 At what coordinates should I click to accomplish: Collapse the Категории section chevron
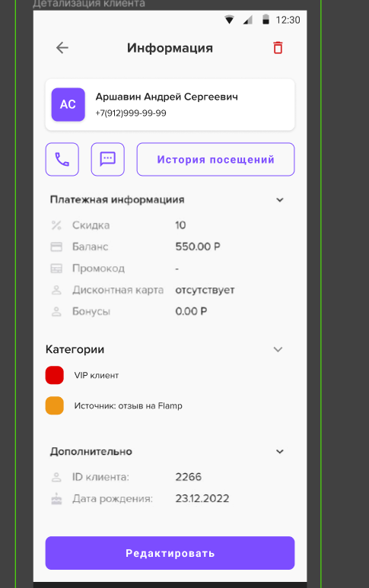[x=278, y=349]
